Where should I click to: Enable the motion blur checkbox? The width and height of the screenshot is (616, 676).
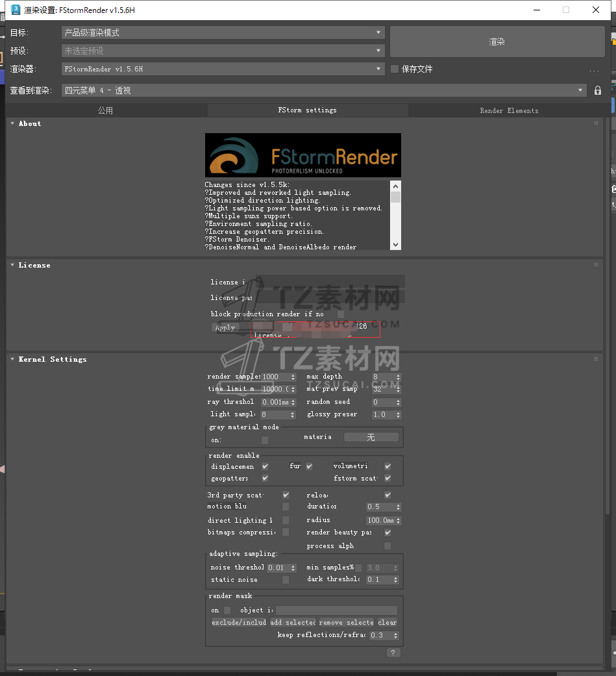286,507
